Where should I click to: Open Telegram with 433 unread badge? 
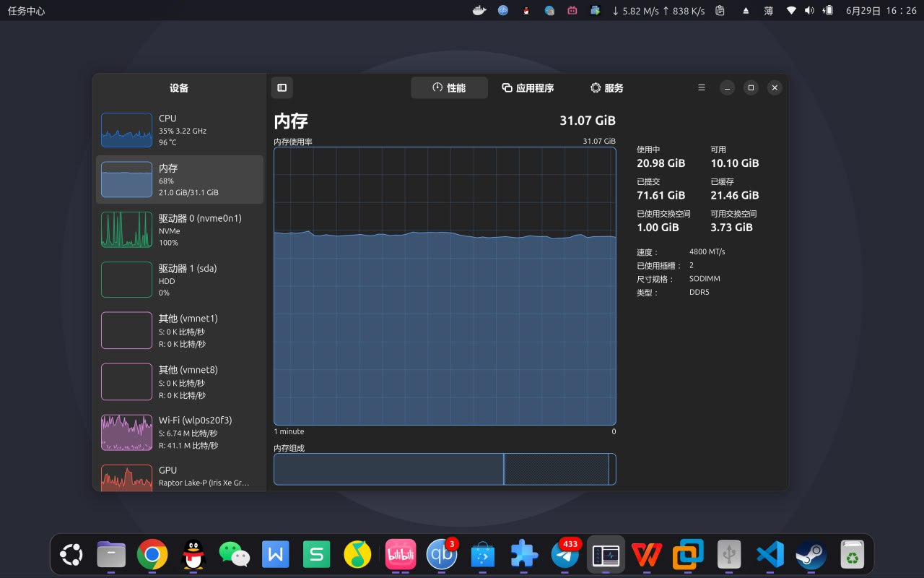coord(565,555)
